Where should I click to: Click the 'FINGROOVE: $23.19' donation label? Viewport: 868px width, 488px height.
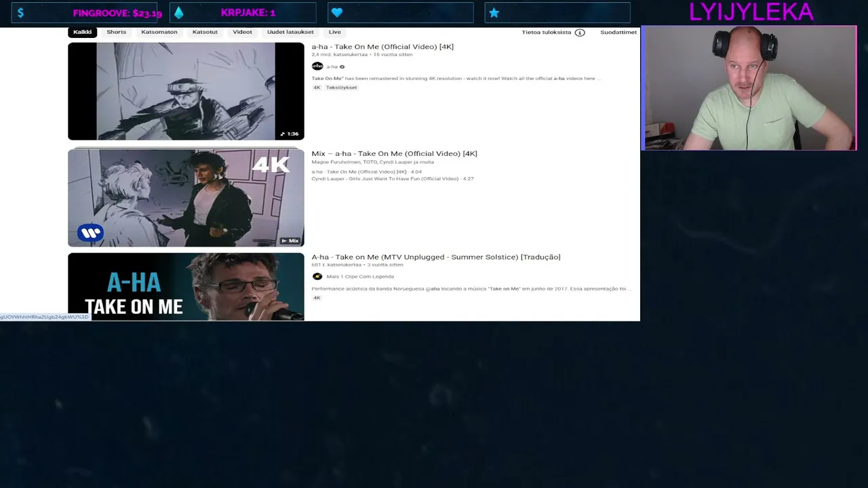[117, 13]
